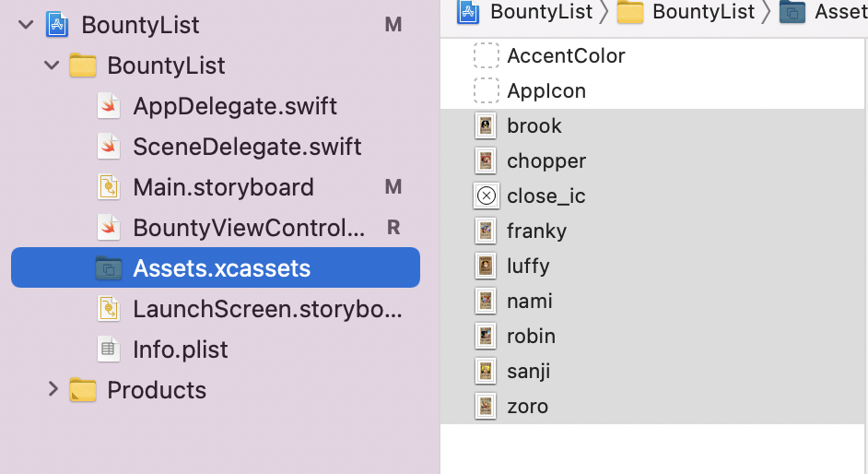Screen dimensions: 868x474
Task: Collapse the BountyList folder group
Action: click(x=52, y=65)
